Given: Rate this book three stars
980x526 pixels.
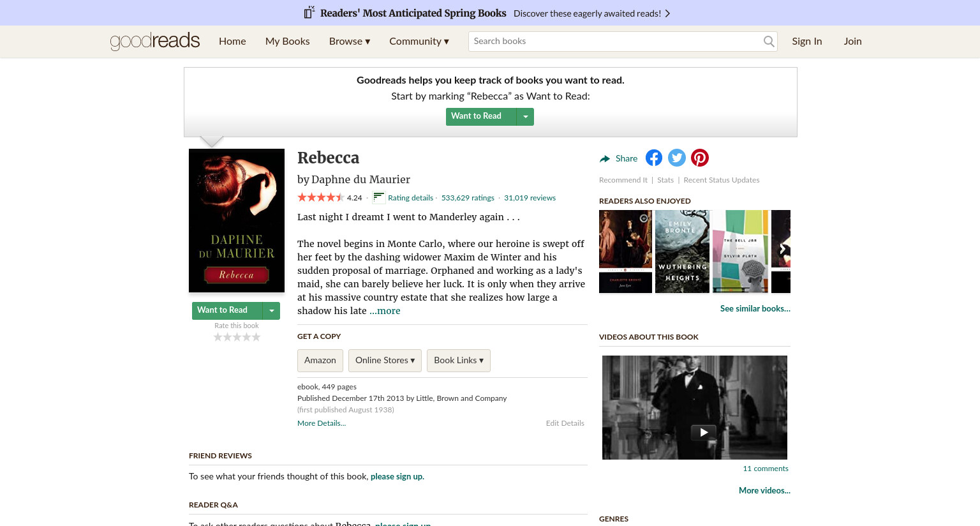Looking at the screenshot, I should point(237,337).
